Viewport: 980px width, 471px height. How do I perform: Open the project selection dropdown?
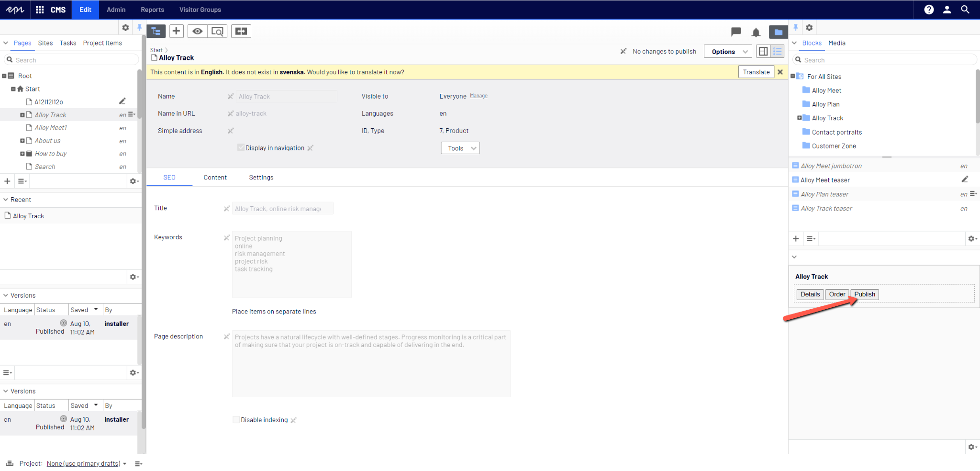(x=87, y=463)
